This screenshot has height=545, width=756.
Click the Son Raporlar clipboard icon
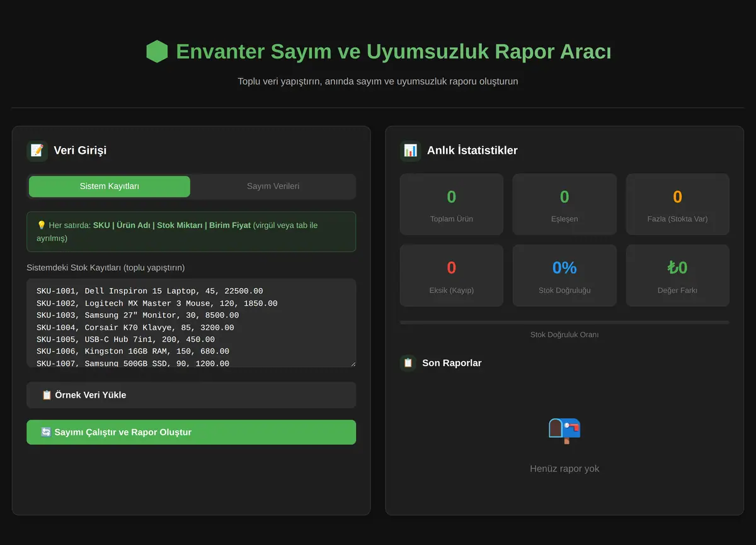click(x=408, y=363)
